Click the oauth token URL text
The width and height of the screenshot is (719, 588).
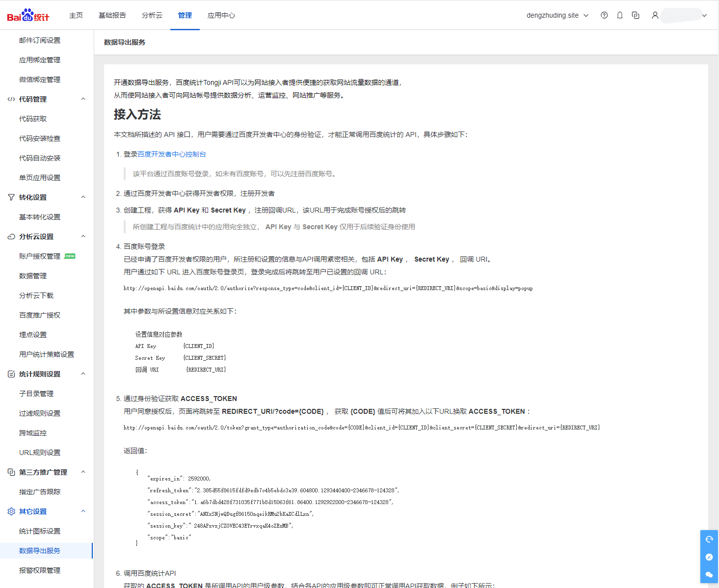tap(362, 428)
